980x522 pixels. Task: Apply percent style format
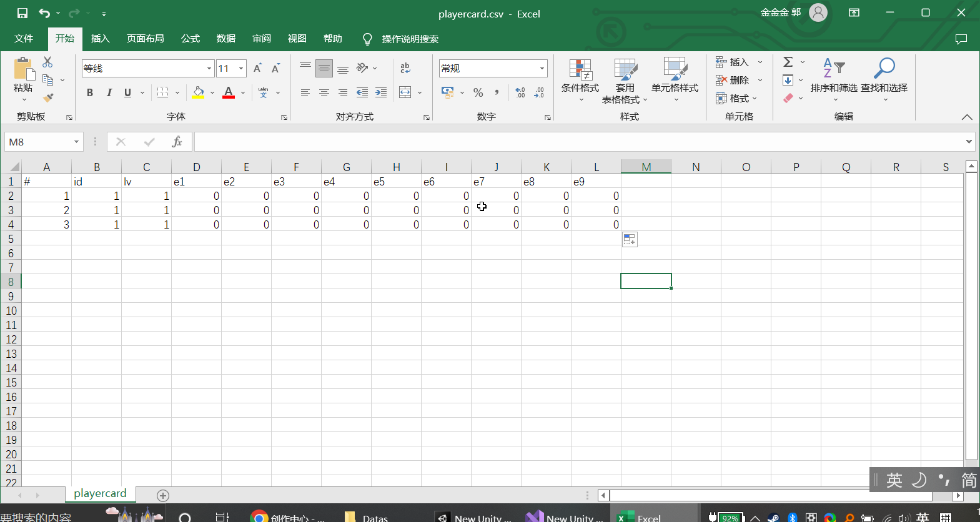(x=478, y=92)
